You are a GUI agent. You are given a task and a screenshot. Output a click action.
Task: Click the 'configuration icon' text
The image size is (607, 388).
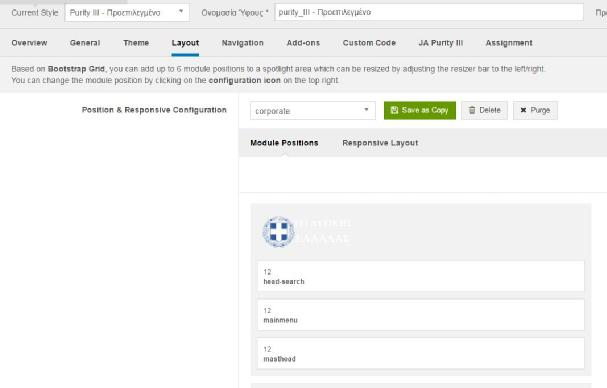pos(245,81)
